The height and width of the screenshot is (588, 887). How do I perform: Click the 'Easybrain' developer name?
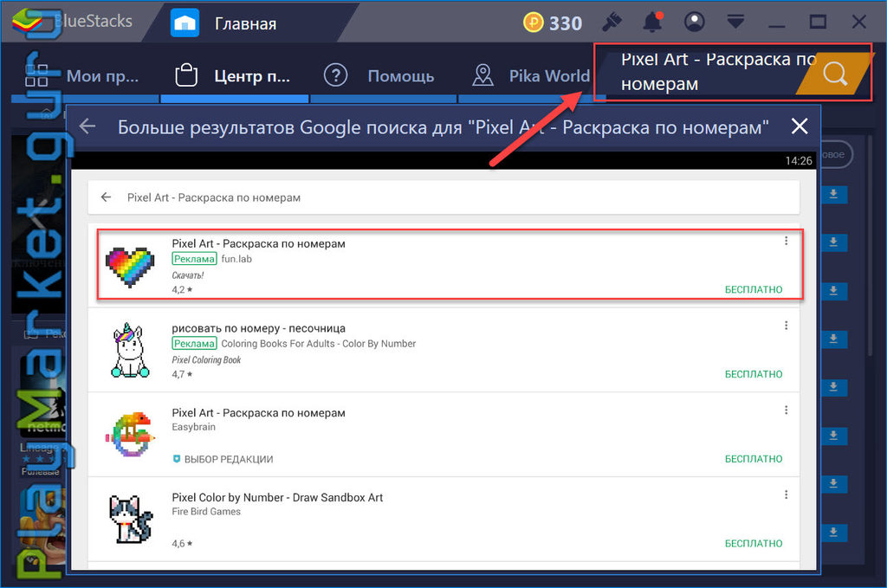193,427
